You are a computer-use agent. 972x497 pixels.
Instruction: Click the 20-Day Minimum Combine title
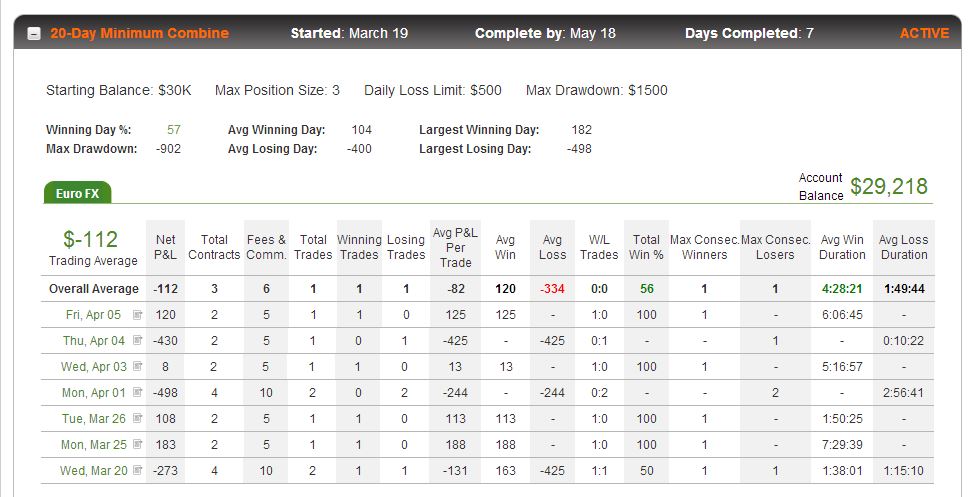click(x=139, y=33)
